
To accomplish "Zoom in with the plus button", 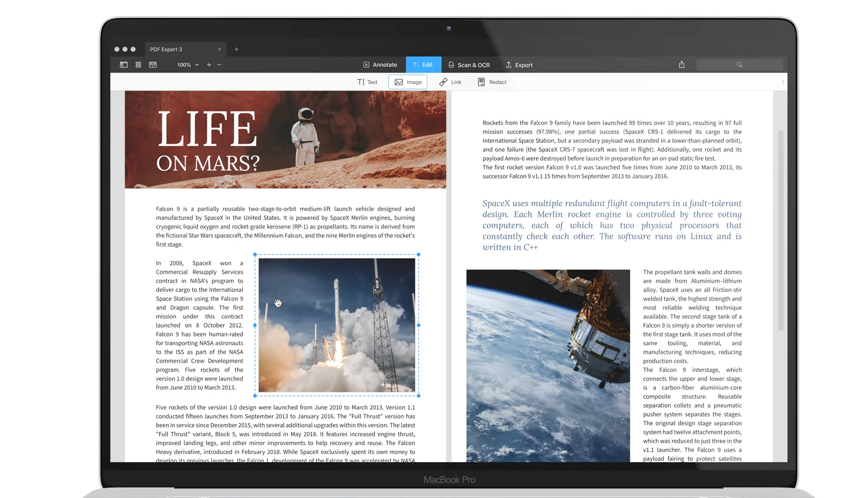I will 209,65.
